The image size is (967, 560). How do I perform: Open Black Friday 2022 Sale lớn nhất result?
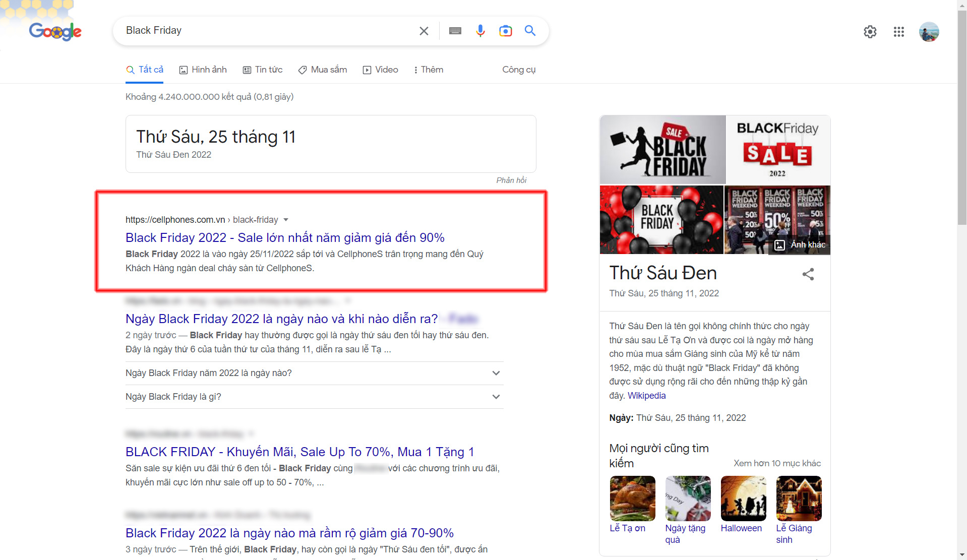click(x=285, y=237)
